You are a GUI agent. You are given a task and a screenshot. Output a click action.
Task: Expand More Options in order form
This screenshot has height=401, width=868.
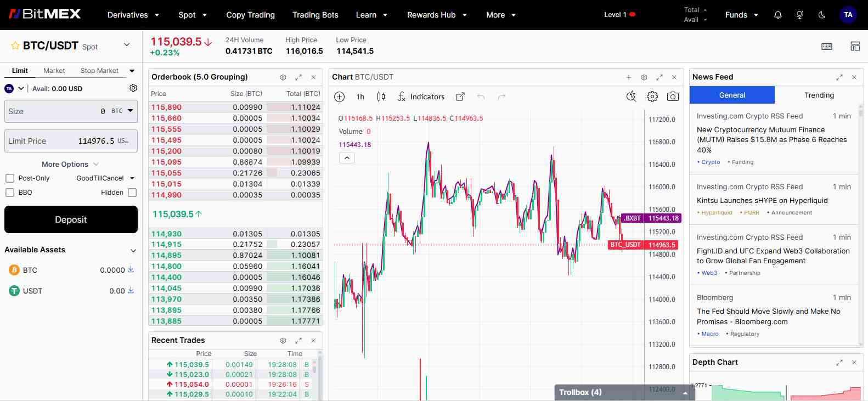[x=70, y=164]
